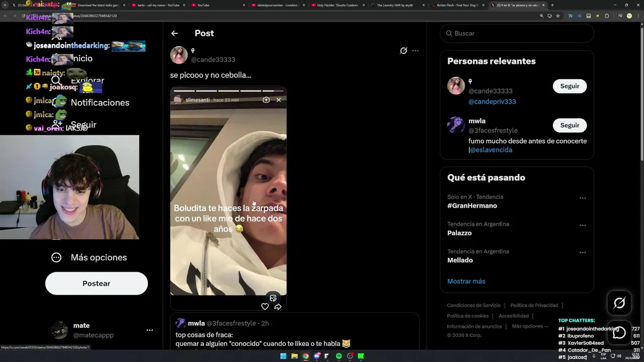Open Chrome three-dot menu
Viewport: 644px width, 362px height.
point(638,16)
